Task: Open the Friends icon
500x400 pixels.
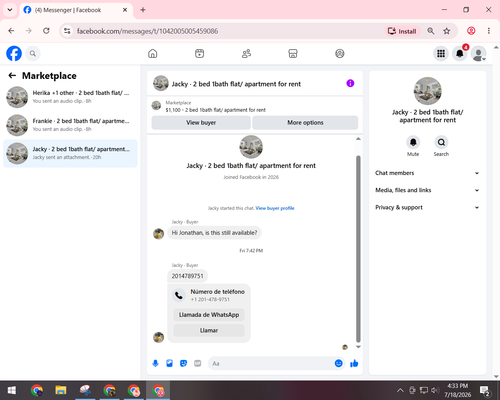Action: point(246,53)
